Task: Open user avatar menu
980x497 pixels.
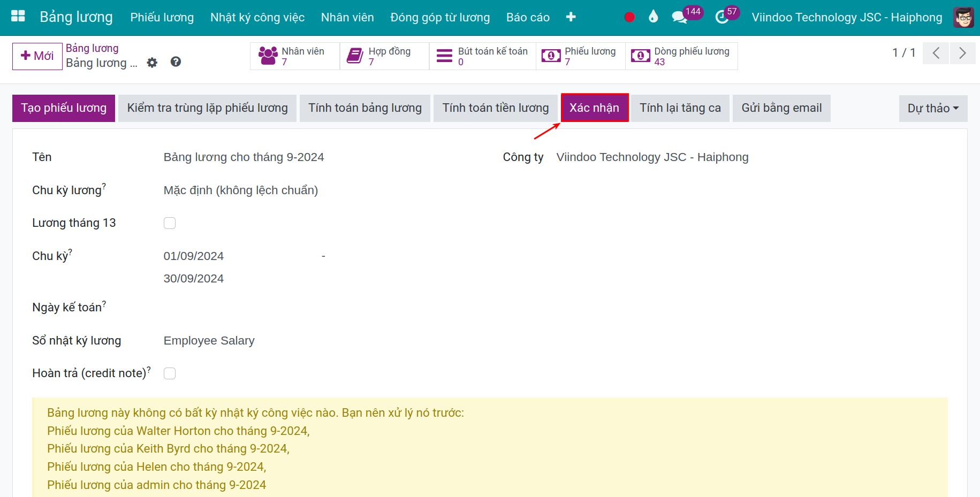Action: 964,18
